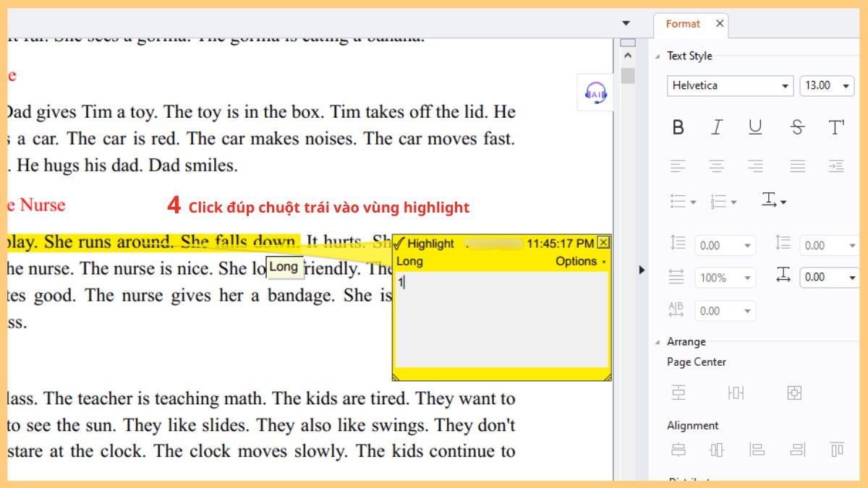Screen dimensions: 868x488
Task: Switch to the Format tab
Action: click(682, 24)
